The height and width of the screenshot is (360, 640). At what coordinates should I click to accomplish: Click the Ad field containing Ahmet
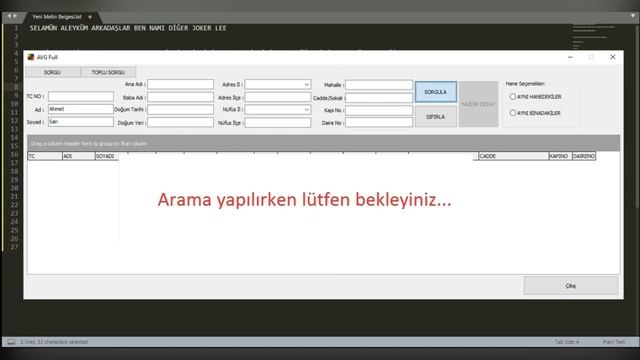tap(81, 109)
